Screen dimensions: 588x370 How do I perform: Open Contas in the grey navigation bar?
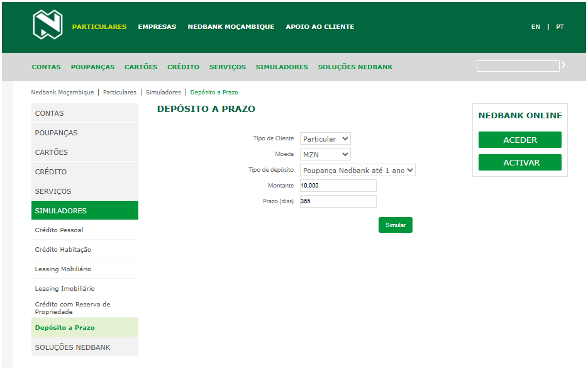click(x=46, y=67)
